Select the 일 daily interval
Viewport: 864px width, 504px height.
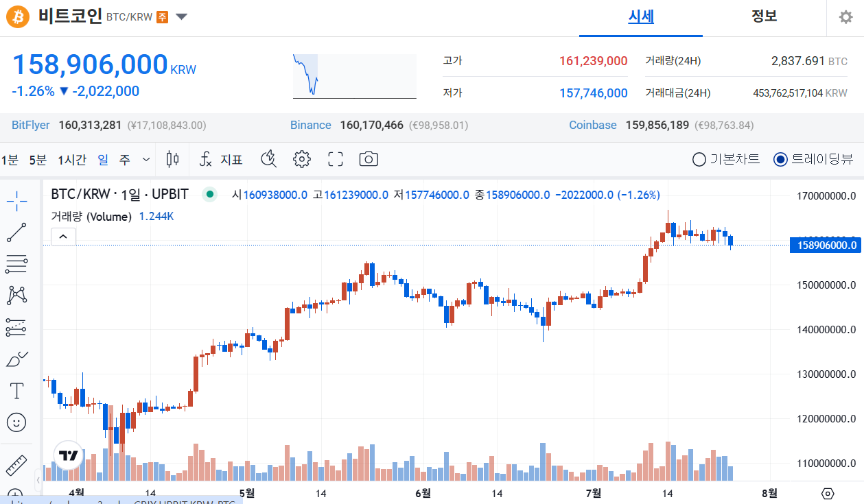pos(103,160)
